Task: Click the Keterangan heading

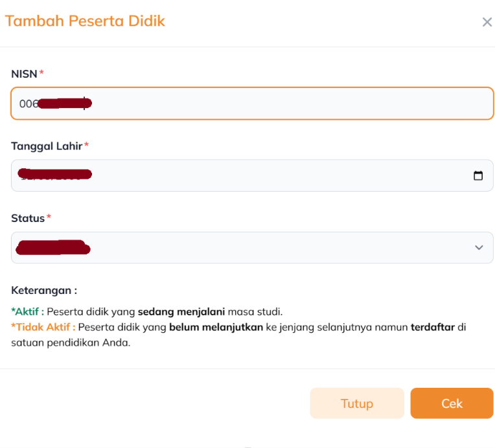Action: click(x=44, y=290)
